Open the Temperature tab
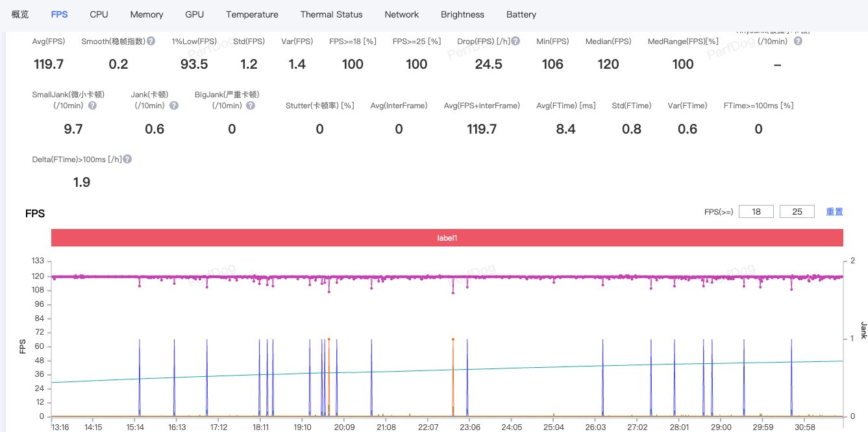Screen dimensions: 868x432 (x=252, y=14)
